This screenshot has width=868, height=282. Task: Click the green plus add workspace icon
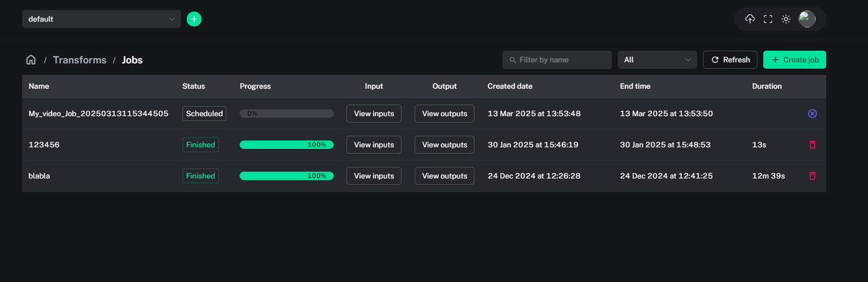pyautogui.click(x=194, y=19)
